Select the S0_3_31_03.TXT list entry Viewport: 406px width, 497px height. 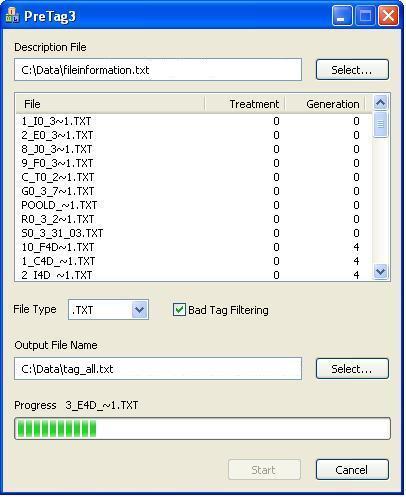193,233
